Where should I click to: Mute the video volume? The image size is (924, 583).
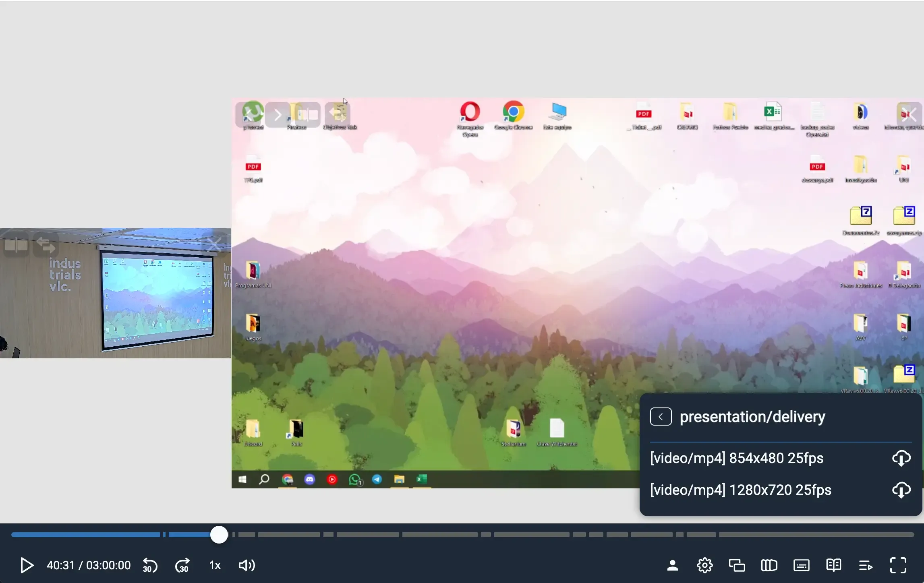pyautogui.click(x=247, y=565)
